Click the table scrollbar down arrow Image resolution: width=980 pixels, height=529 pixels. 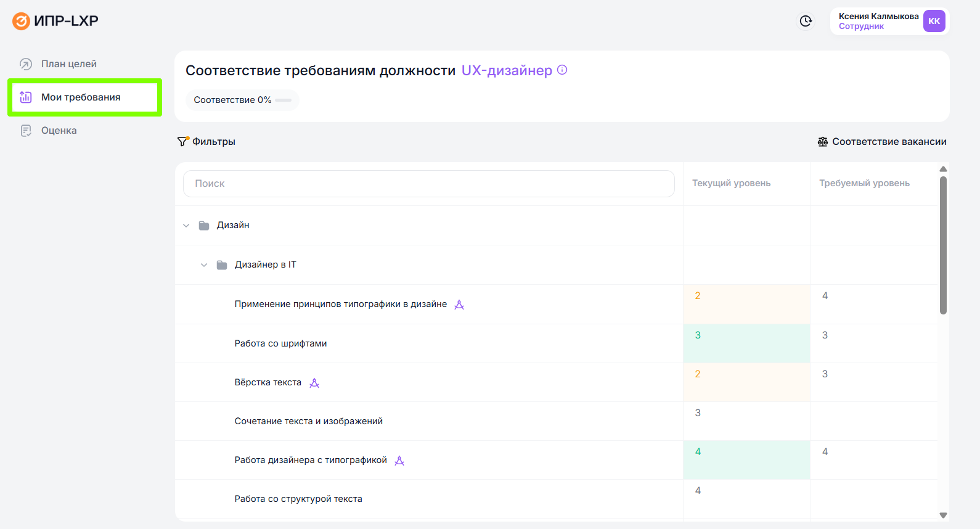[x=943, y=515]
